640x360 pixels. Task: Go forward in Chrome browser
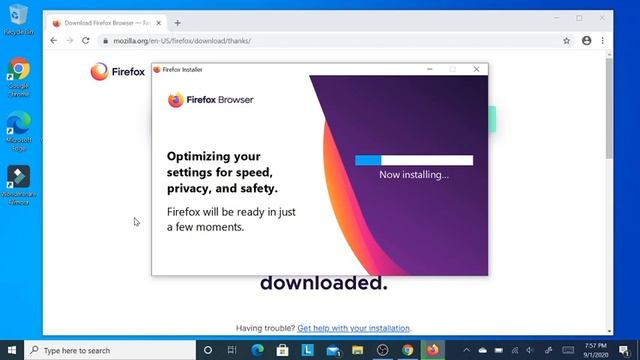coord(70,40)
